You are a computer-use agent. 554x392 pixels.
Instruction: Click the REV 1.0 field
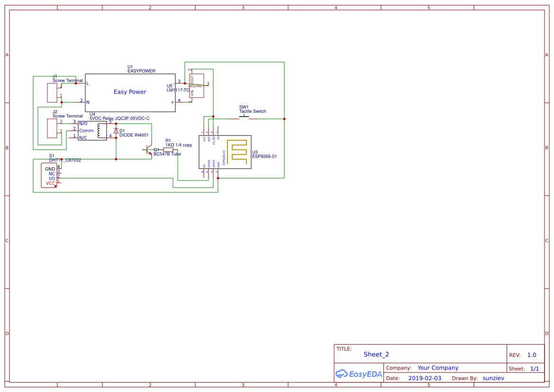tap(531, 354)
